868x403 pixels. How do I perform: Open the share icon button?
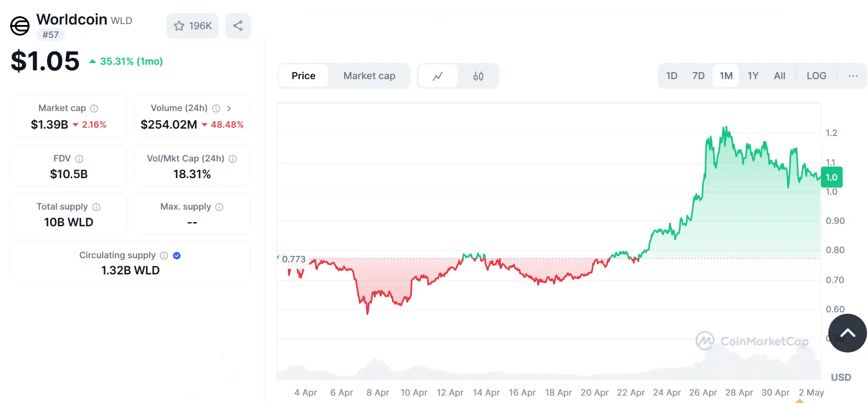[238, 26]
